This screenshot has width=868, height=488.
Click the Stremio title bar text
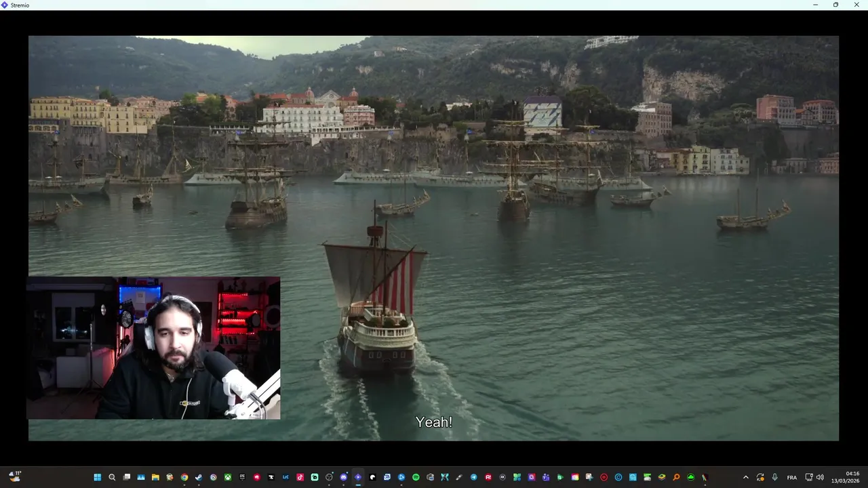pyautogui.click(x=20, y=5)
